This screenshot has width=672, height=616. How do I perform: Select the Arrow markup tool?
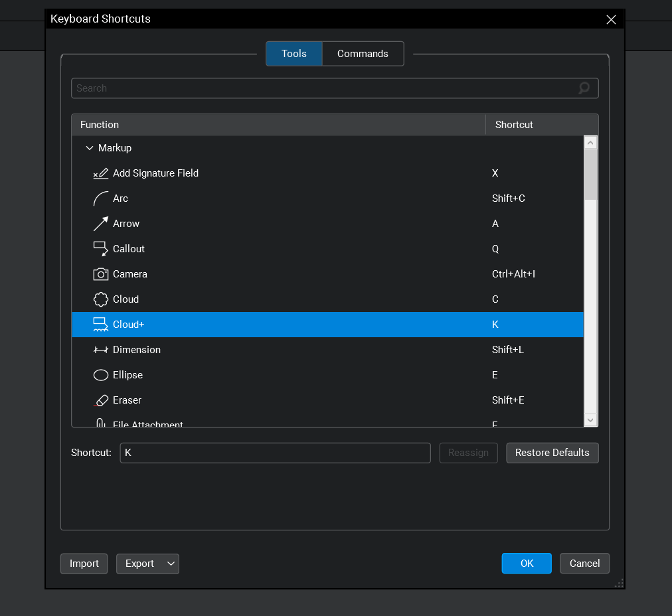[126, 224]
